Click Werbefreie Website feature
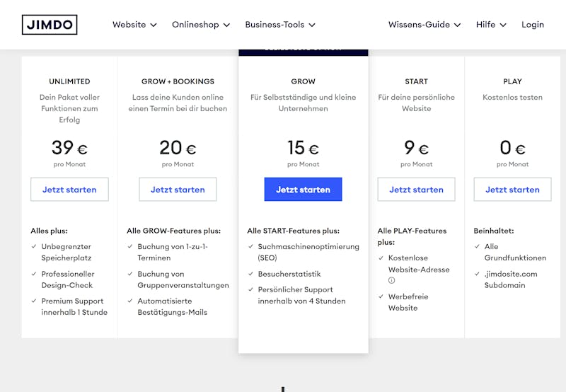 click(x=408, y=302)
